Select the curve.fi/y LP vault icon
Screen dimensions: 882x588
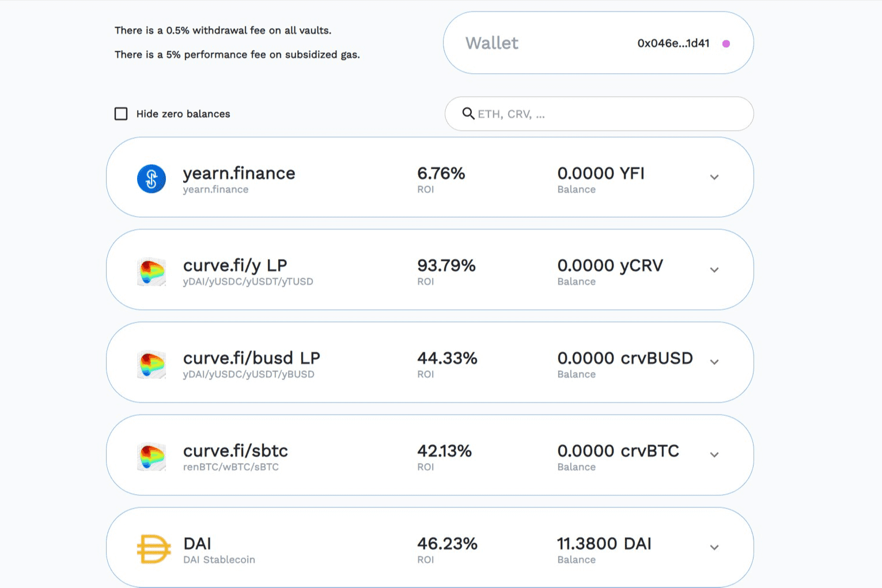[151, 271]
